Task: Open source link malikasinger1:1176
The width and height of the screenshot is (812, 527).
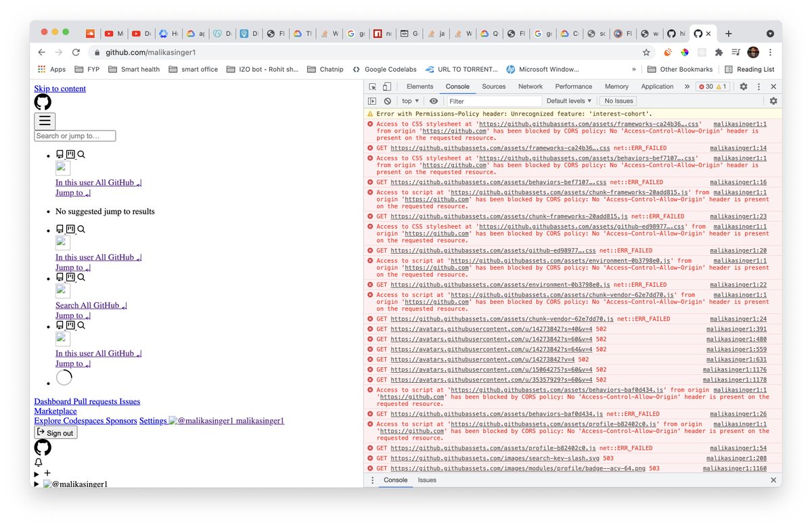Action: pyautogui.click(x=734, y=370)
